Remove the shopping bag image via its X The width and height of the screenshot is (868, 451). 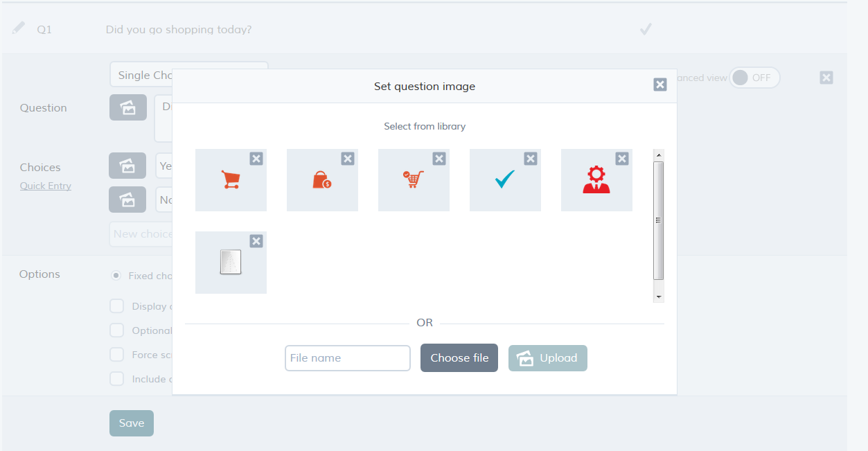coord(348,159)
